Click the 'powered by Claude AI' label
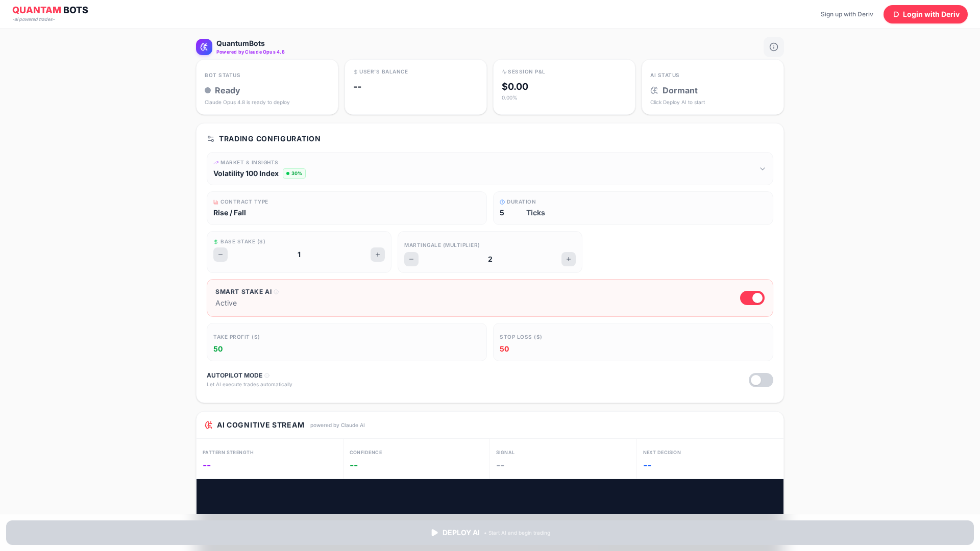 (x=337, y=425)
